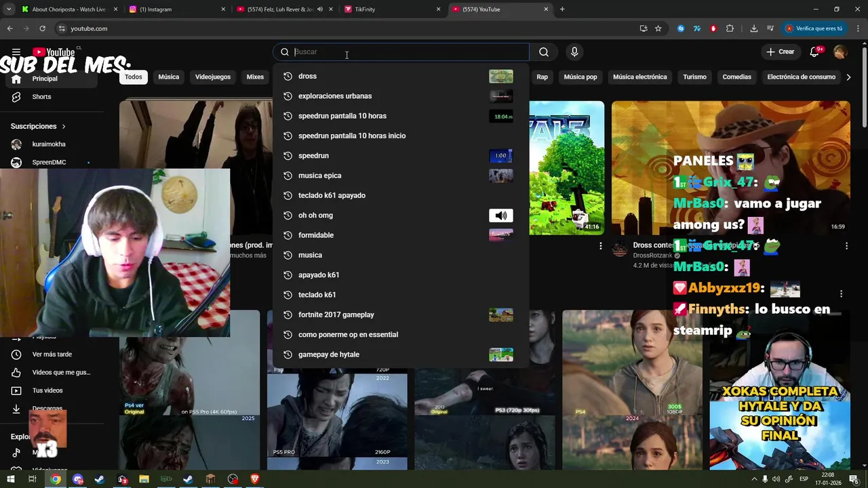Go back in Chrome
Image resolution: width=868 pixels, height=488 pixels.
9,28
